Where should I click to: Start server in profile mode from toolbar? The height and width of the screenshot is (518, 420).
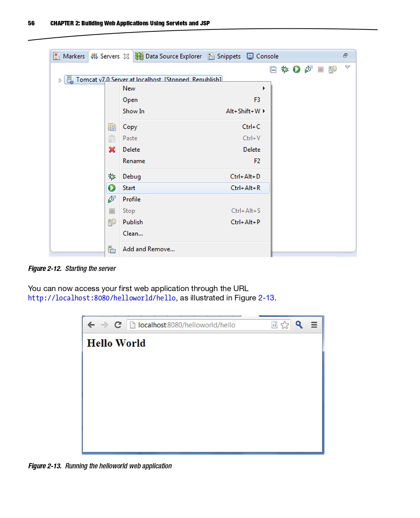click(x=308, y=69)
